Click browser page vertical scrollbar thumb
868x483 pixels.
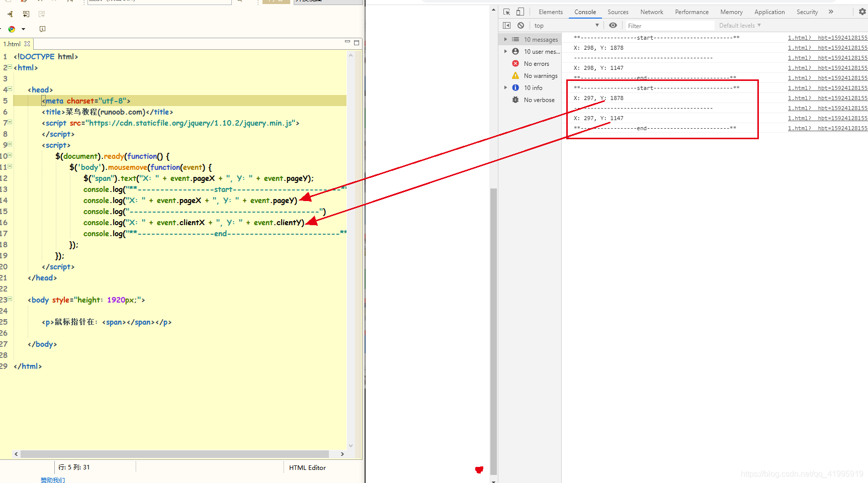coord(493,332)
